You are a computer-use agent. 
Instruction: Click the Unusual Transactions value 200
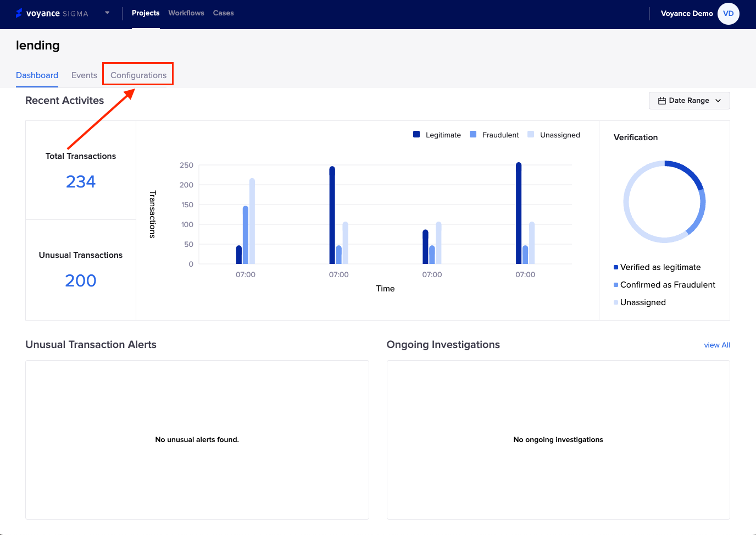(x=81, y=280)
